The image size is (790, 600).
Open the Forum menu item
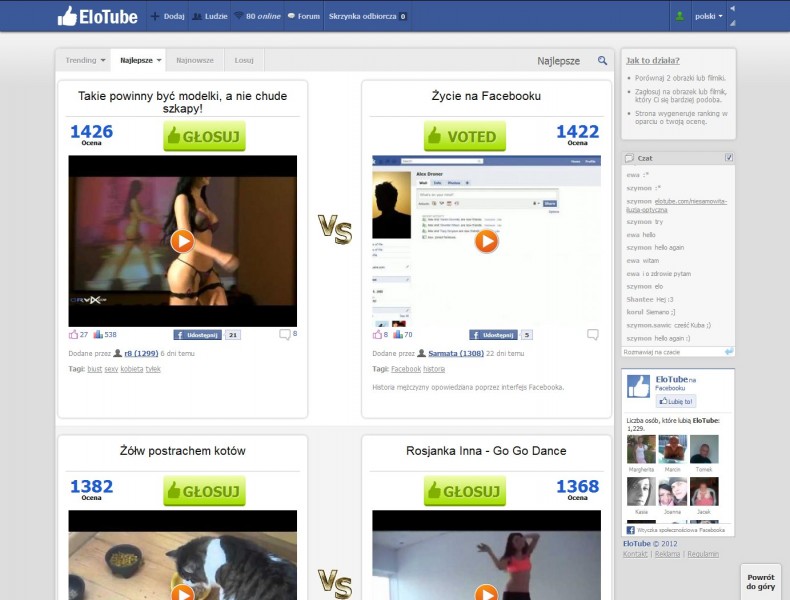click(x=303, y=17)
